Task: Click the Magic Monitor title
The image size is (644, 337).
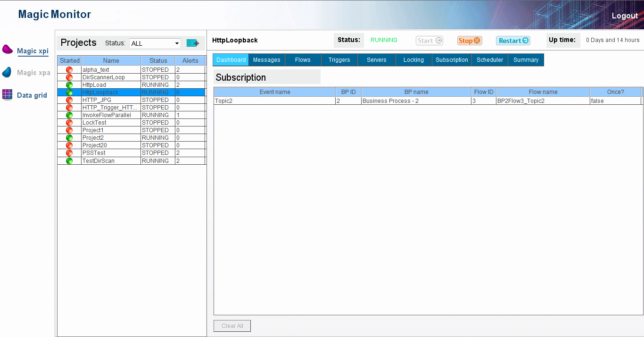Action: click(55, 15)
